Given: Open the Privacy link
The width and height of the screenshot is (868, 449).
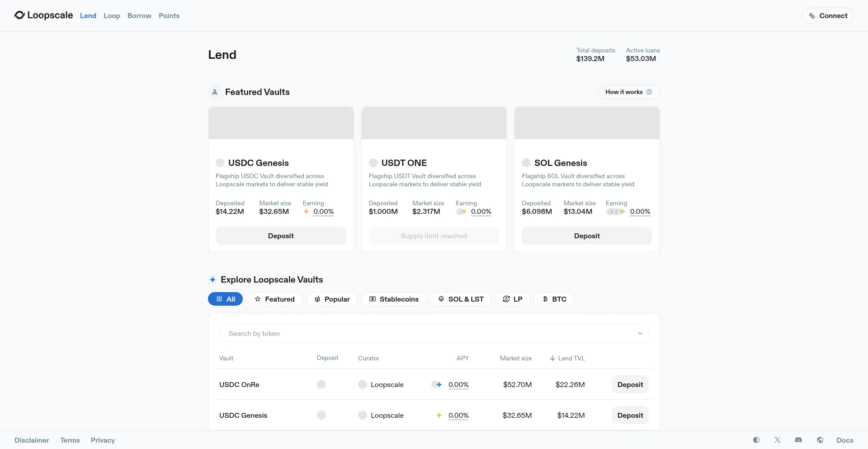Looking at the screenshot, I should 103,440.
